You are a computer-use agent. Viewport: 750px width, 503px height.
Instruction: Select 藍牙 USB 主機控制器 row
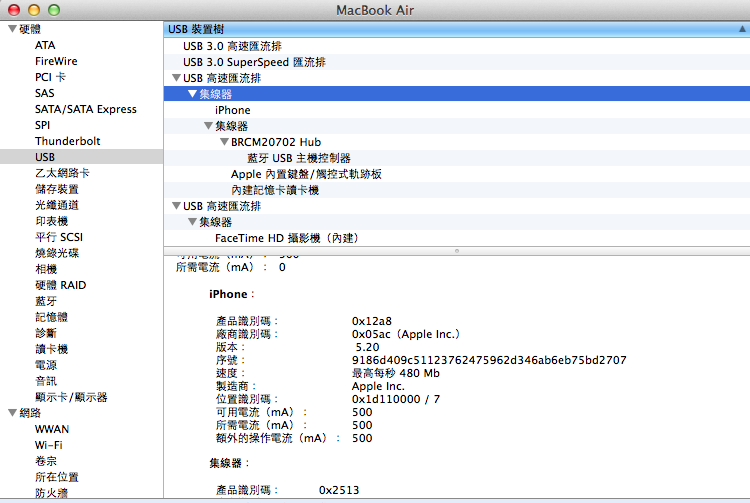(x=457, y=158)
